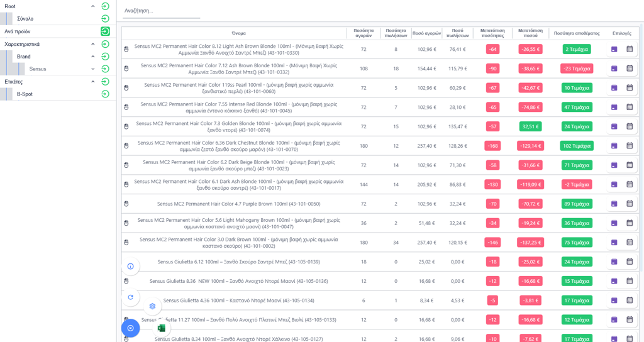Sort by the Ποσότητα αγορών column header
Screen dimensions: 644x342
[x=364, y=33]
